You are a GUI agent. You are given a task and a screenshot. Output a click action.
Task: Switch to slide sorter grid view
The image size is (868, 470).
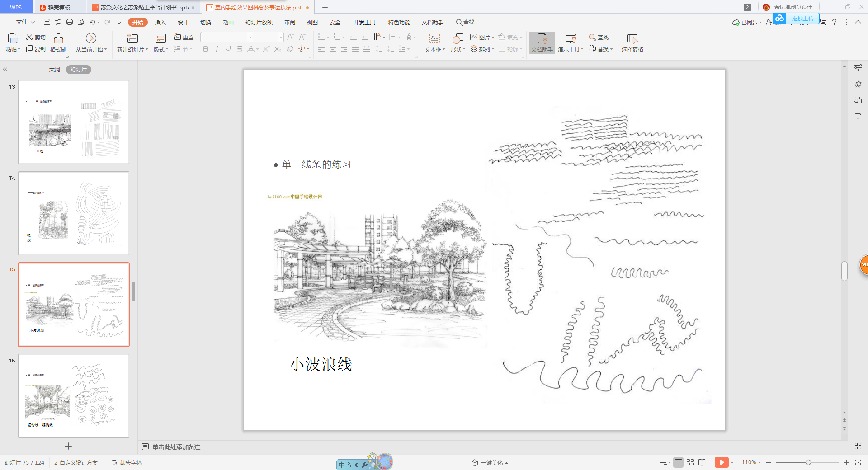click(x=690, y=462)
